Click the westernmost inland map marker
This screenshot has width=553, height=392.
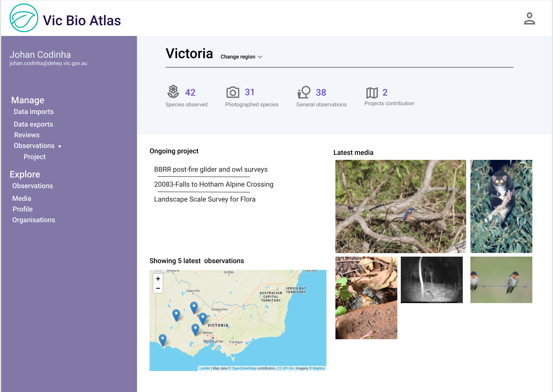pyautogui.click(x=176, y=315)
